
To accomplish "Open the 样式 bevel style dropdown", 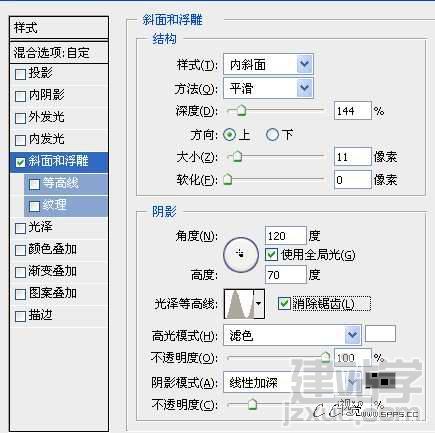I will click(x=268, y=64).
